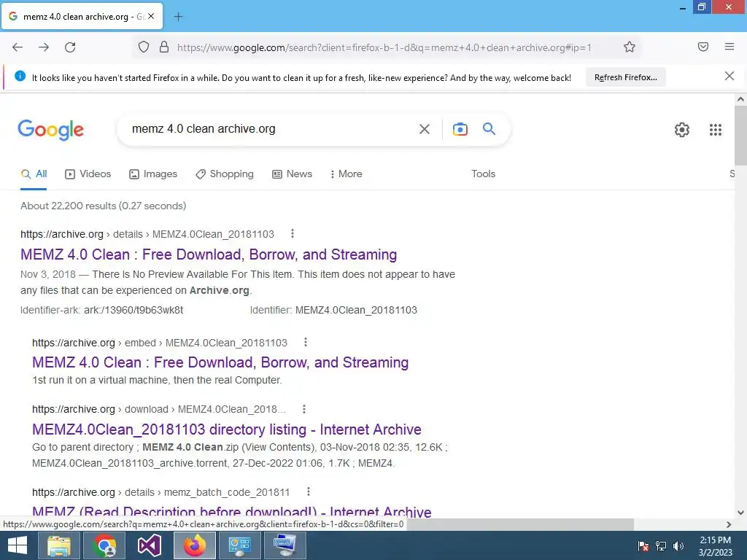Open Google quick settings gear
The image size is (747, 560).
point(682,130)
